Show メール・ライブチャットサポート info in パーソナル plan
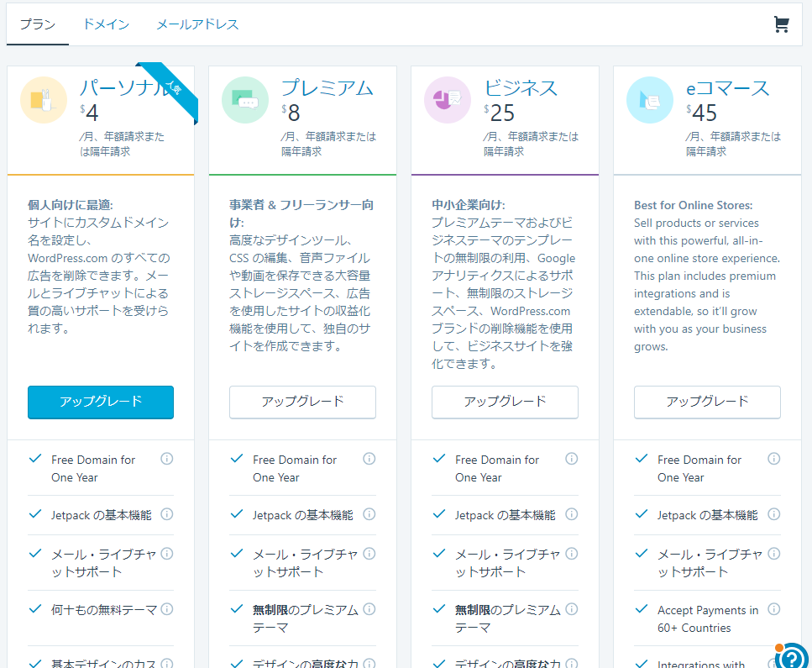This screenshot has height=668, width=812. coord(167,554)
